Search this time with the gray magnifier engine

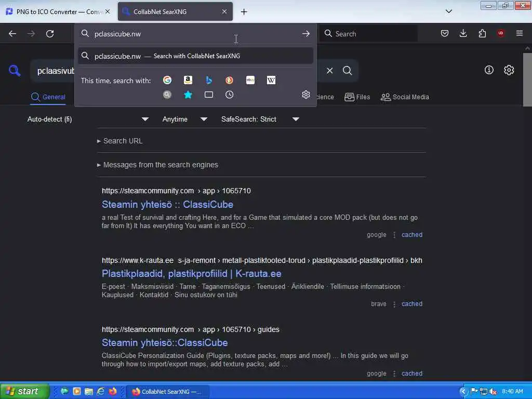tap(167, 95)
